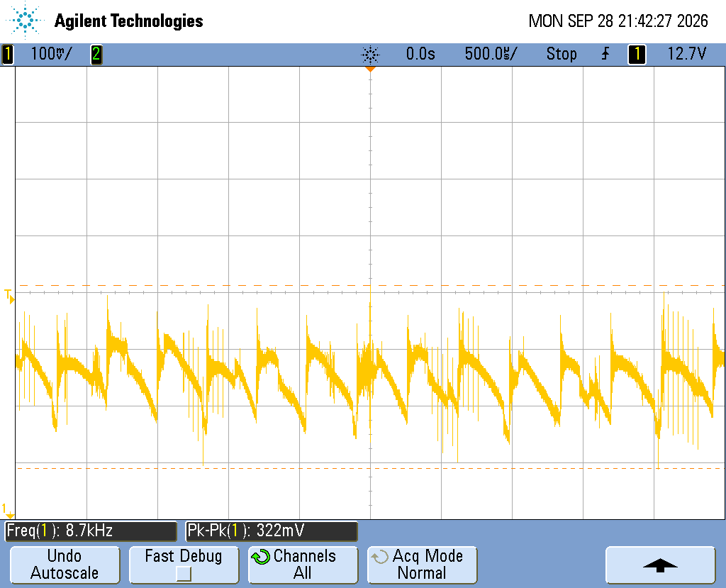This screenshot has width=726, height=588.
Task: Click the 500.0 µs time base setting
Action: (491, 54)
